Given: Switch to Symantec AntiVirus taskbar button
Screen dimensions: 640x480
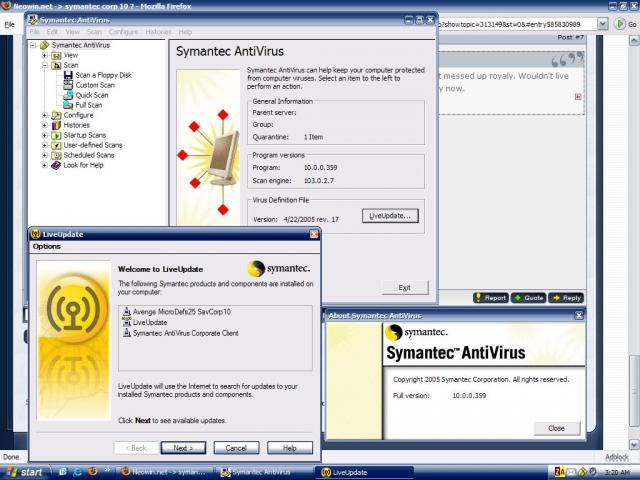Looking at the screenshot, I should click(x=264, y=472).
